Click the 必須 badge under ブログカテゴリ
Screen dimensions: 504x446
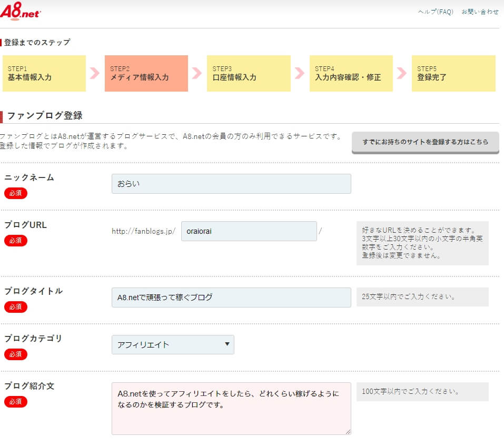[15, 354]
